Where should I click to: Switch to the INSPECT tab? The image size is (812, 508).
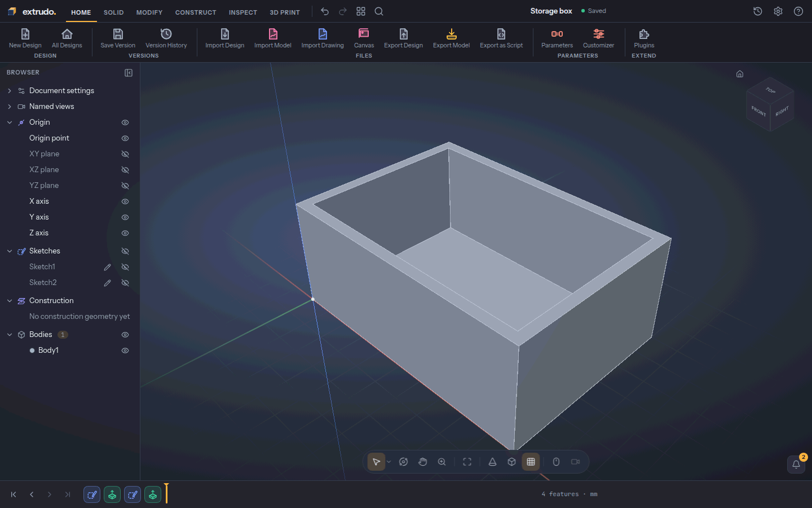(x=243, y=12)
